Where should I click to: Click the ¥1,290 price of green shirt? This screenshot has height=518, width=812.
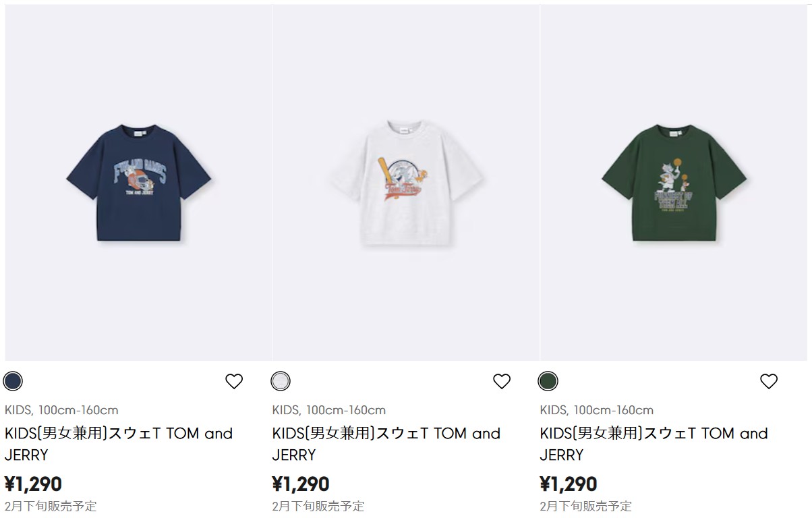point(569,484)
